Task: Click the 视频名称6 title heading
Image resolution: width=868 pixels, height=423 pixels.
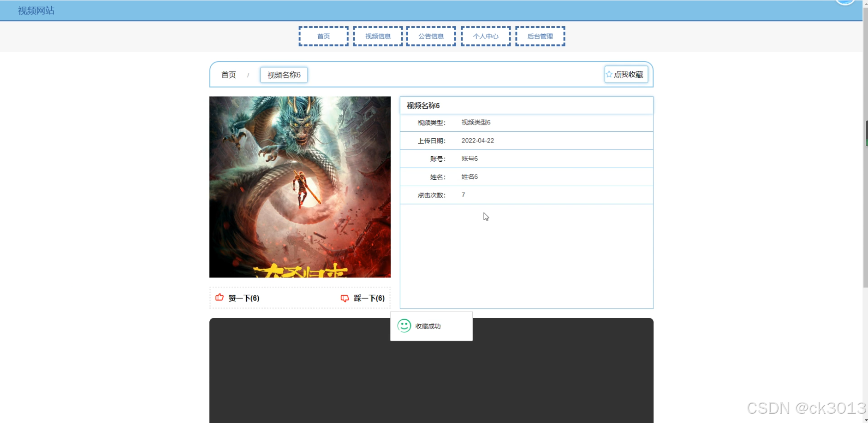Action: tap(423, 106)
